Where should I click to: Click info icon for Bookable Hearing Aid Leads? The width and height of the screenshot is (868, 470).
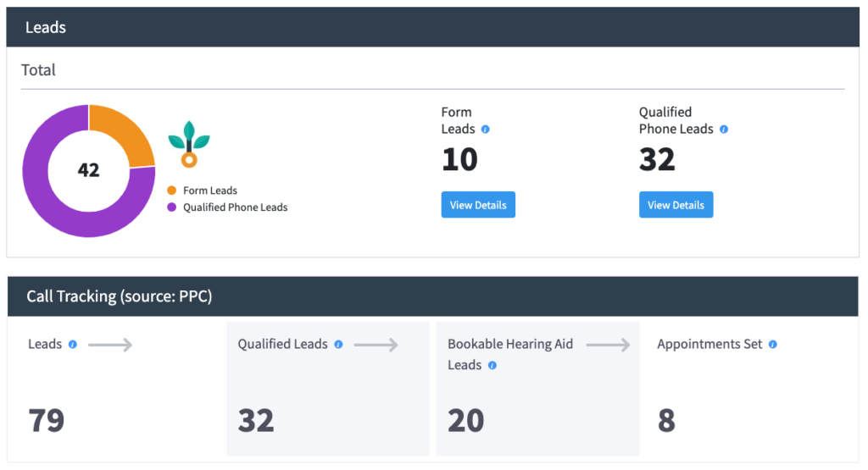492,366
